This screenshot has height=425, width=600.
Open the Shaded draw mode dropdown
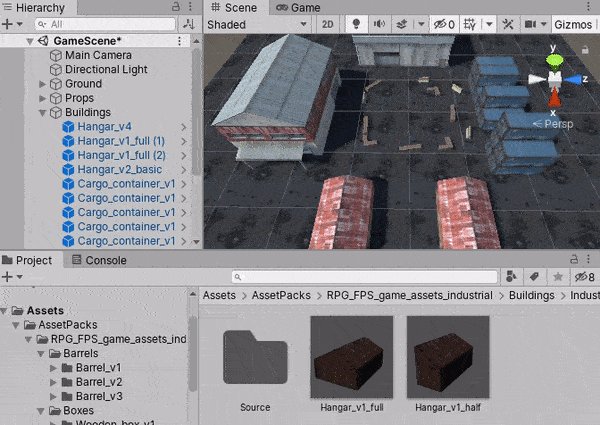[257, 24]
